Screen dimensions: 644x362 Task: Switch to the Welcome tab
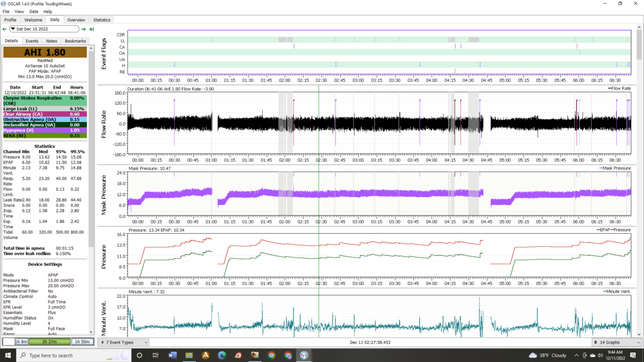pos(33,20)
